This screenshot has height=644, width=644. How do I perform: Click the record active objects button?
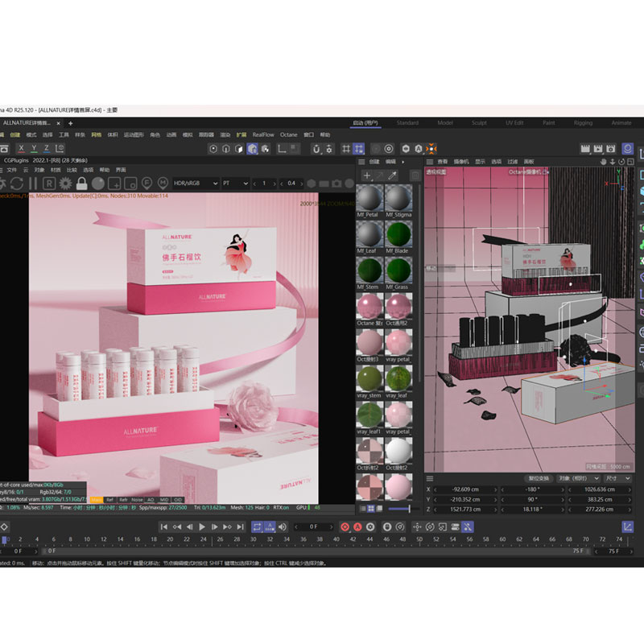[345, 527]
